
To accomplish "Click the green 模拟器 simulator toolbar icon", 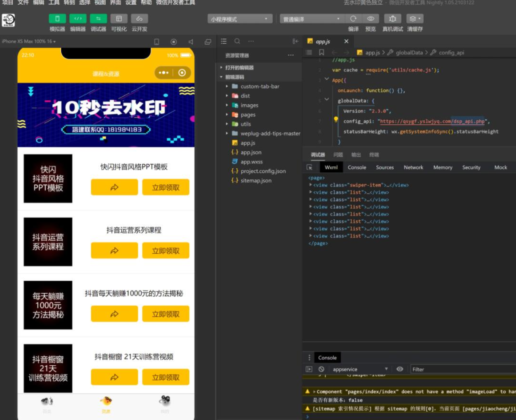I will point(57,19).
